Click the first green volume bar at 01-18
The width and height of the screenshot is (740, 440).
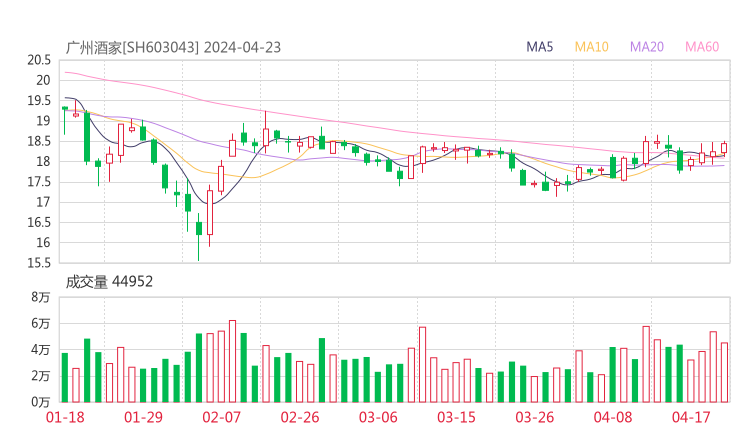(65, 378)
